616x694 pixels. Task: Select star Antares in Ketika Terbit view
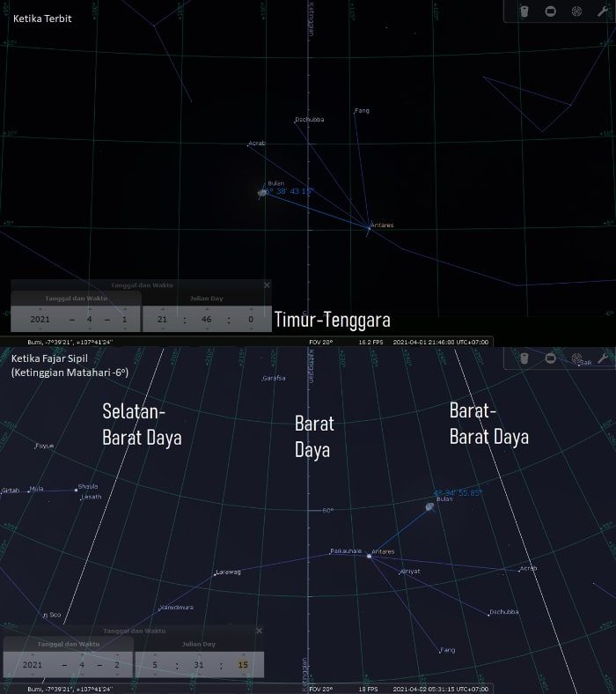pyautogui.click(x=369, y=228)
